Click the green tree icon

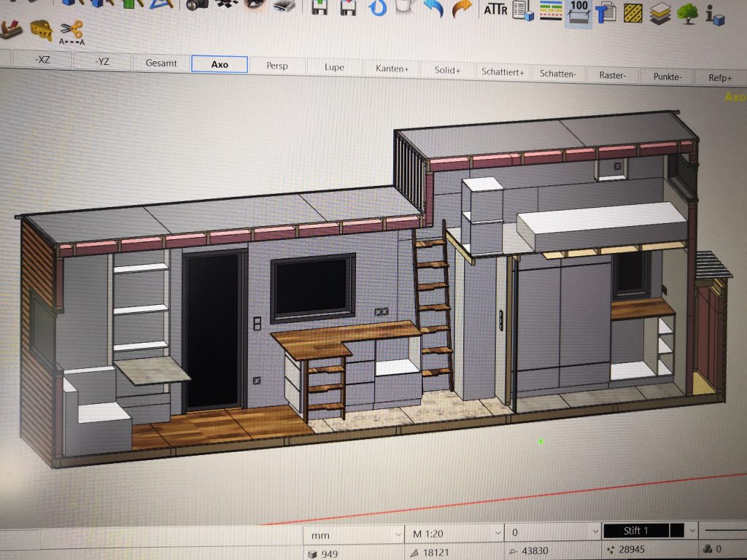[x=687, y=13]
